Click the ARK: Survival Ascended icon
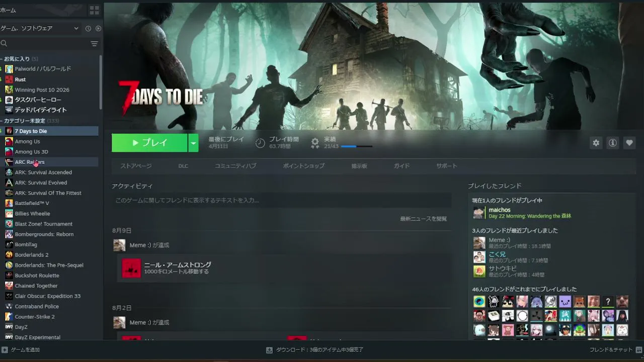 click(x=9, y=172)
